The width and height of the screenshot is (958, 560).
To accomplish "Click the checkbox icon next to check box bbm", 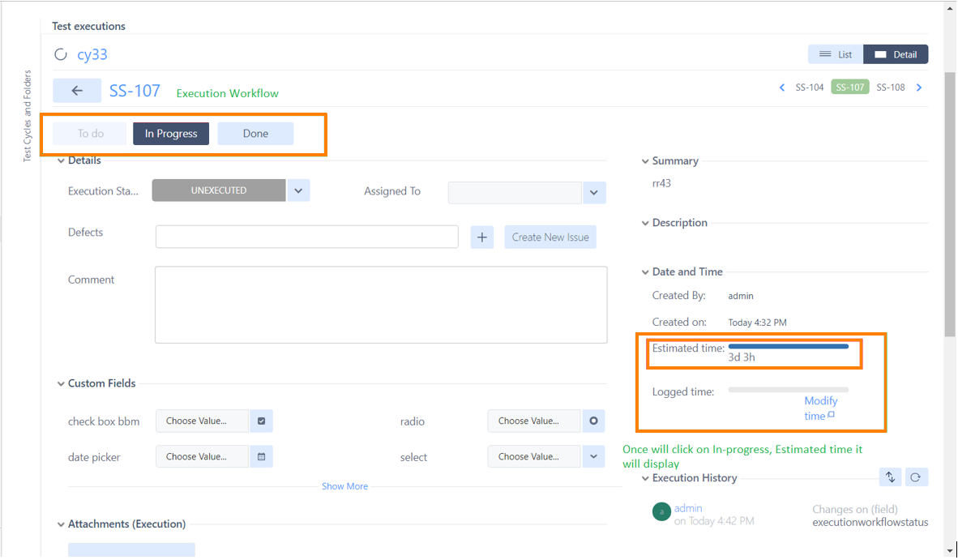I will click(261, 421).
